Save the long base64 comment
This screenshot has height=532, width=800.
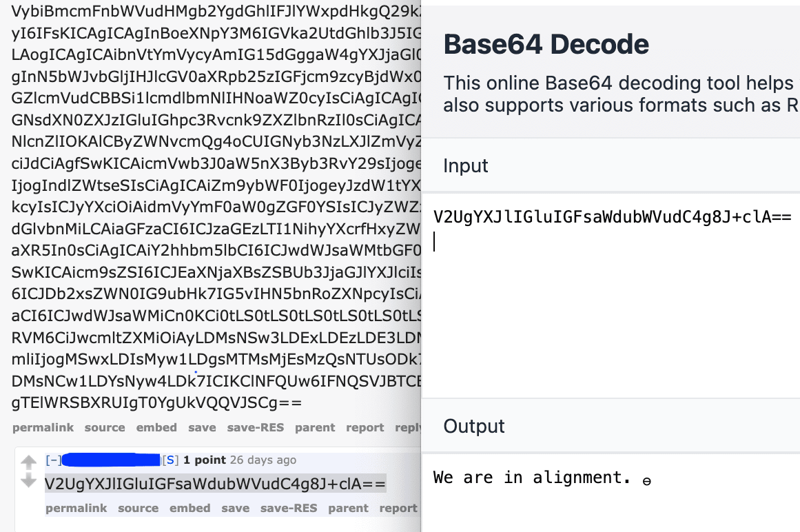pyautogui.click(x=202, y=428)
